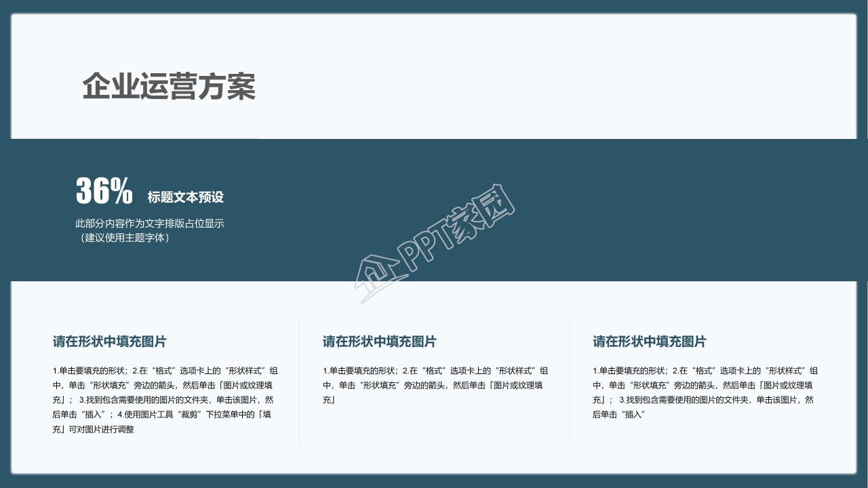Click the first line of the right column paragraph

[705, 371]
